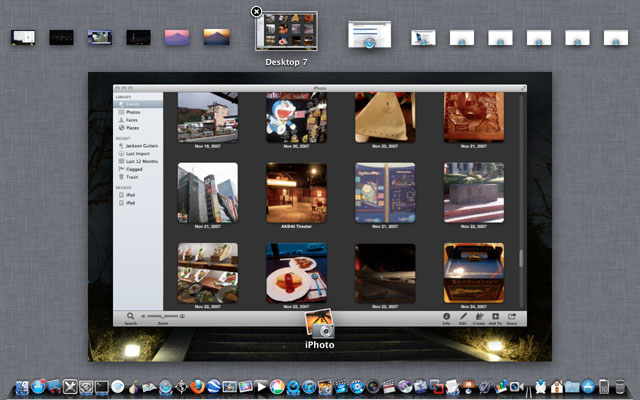Screen dimensions: 640x400
Task: Close Desktop 7 with the X button
Action: point(256,11)
